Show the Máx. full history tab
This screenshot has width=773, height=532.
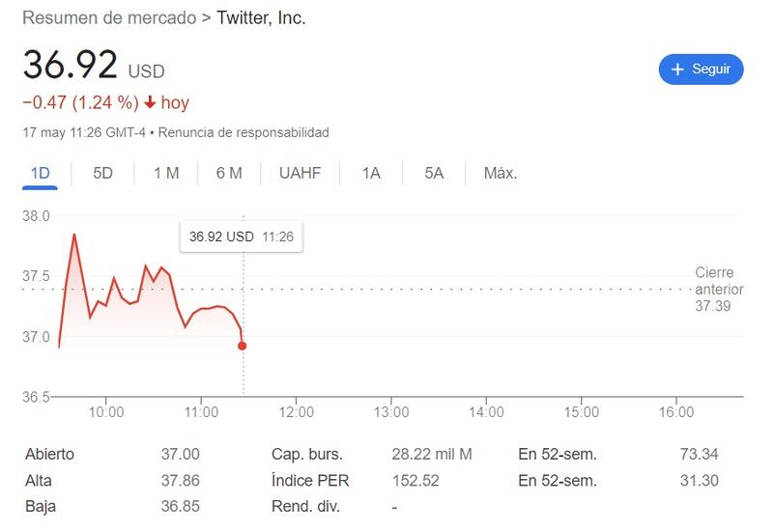click(500, 174)
